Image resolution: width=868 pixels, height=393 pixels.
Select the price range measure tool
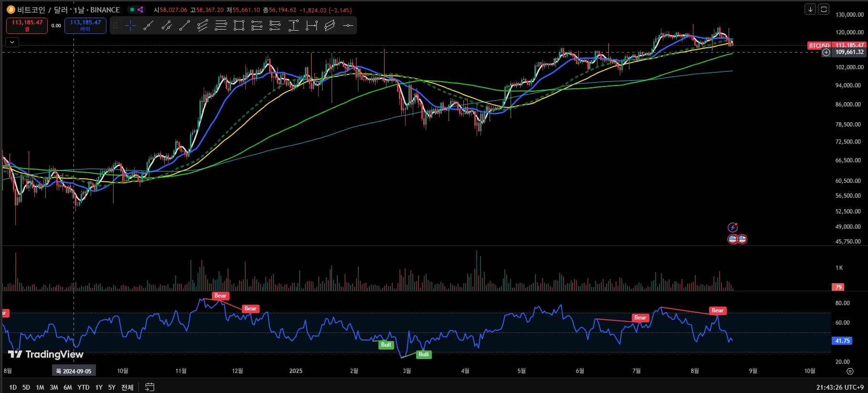click(x=293, y=26)
